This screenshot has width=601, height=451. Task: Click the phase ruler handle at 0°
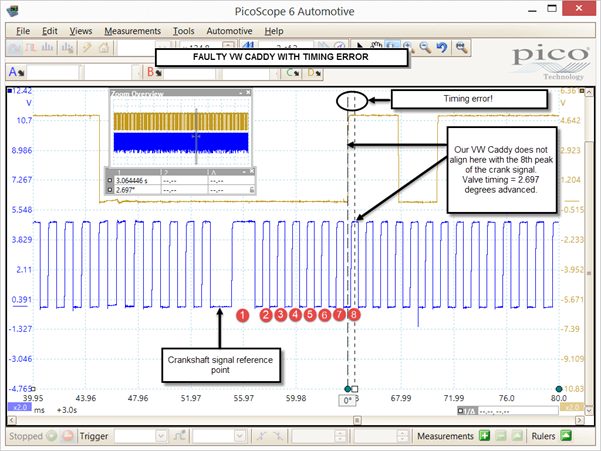click(348, 389)
